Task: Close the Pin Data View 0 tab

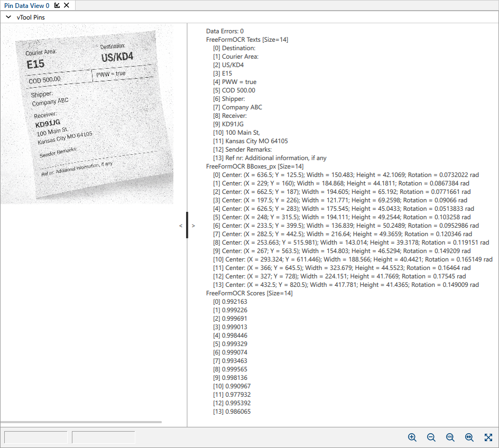Action: (x=67, y=5)
